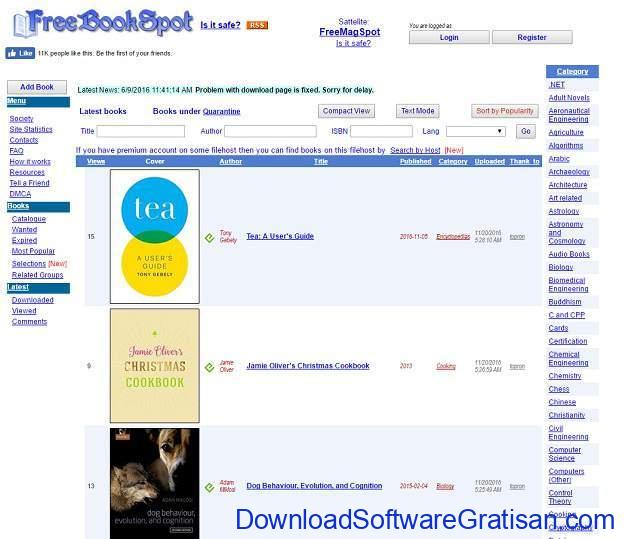Viewport: 625px width, 539px height.
Task: Sort table by Author column header
Action: pyautogui.click(x=230, y=161)
